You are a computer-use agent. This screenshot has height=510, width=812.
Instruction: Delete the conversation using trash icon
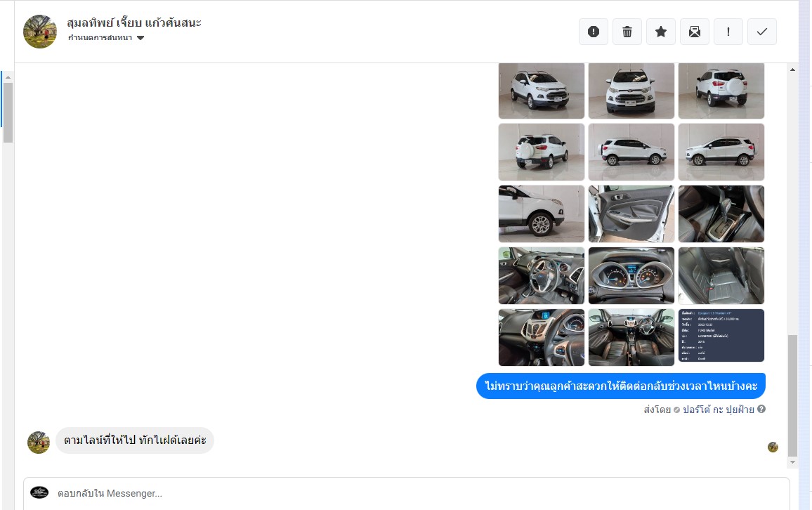pos(627,32)
